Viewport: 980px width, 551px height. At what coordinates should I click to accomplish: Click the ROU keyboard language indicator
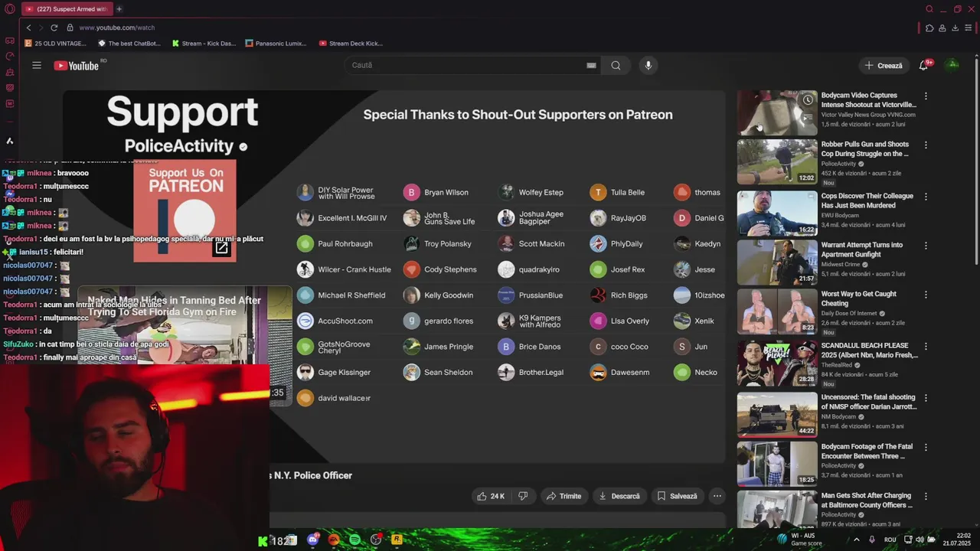(890, 540)
